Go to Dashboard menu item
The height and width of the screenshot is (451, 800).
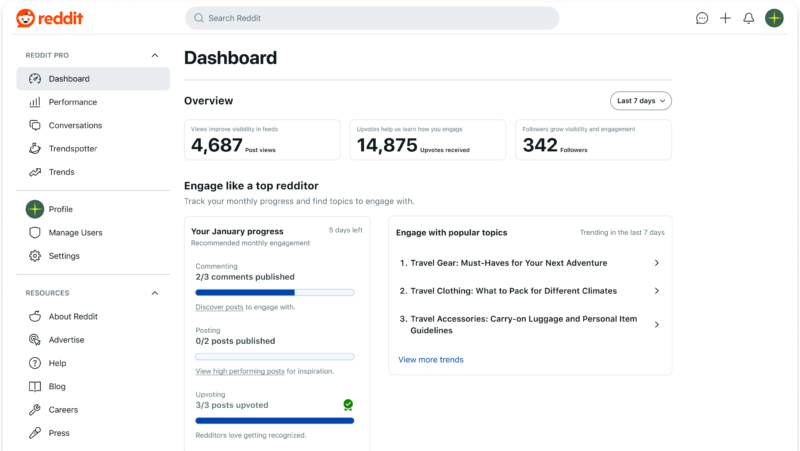tap(93, 79)
